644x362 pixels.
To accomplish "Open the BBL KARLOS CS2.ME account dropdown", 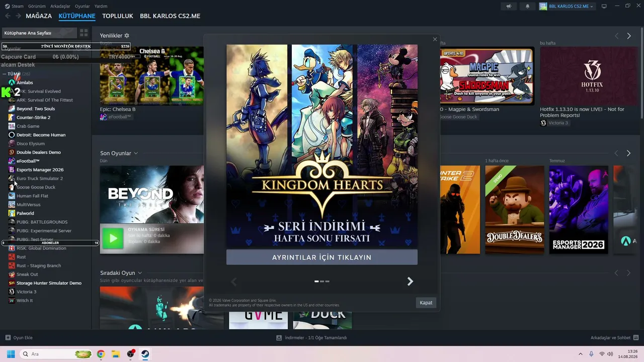I will click(x=567, y=6).
